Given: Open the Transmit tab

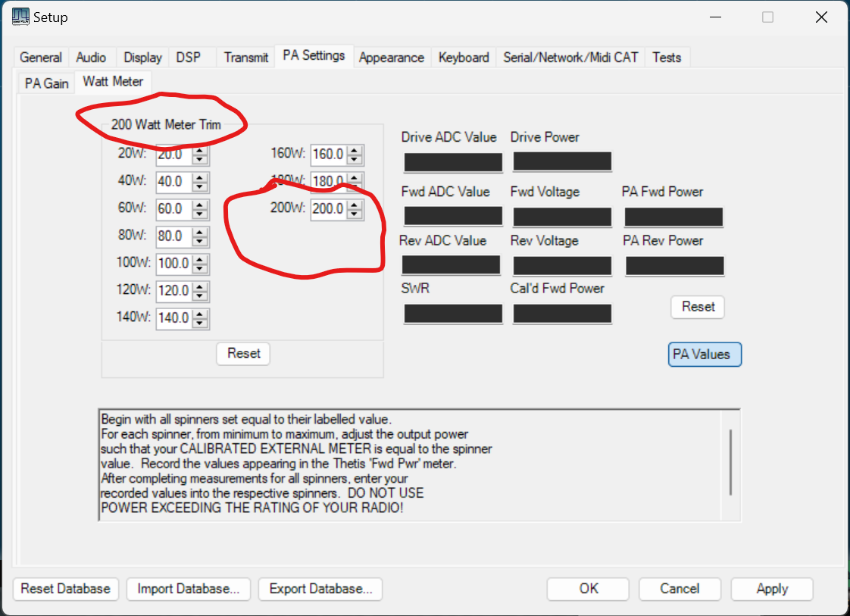Looking at the screenshot, I should (x=245, y=57).
